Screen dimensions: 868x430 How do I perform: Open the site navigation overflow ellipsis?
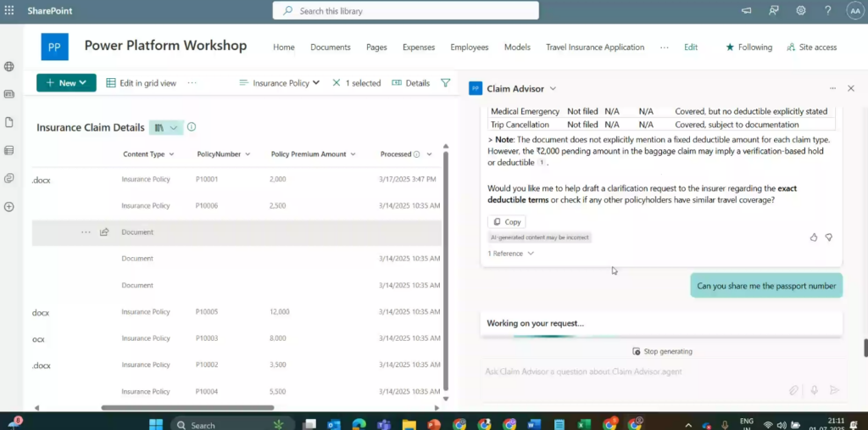pyautogui.click(x=665, y=47)
